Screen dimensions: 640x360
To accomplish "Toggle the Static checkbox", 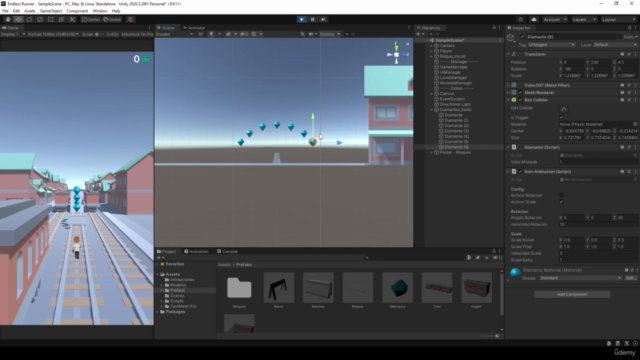I will click(620, 37).
